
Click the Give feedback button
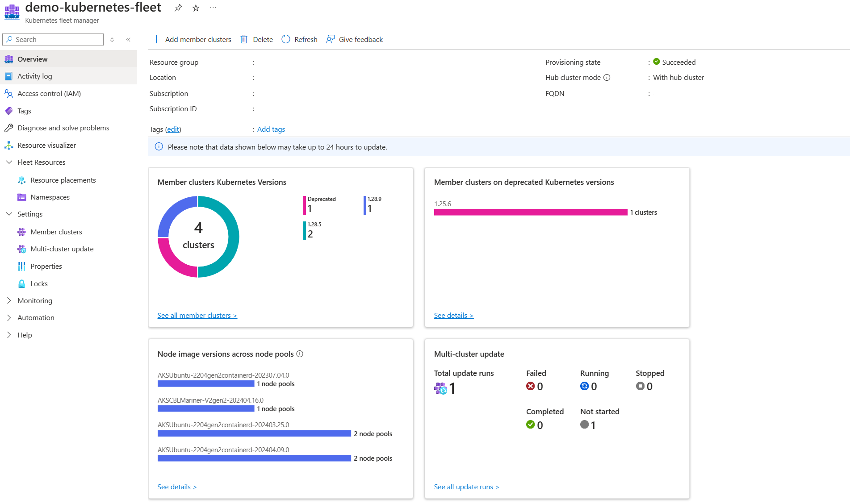tap(355, 39)
